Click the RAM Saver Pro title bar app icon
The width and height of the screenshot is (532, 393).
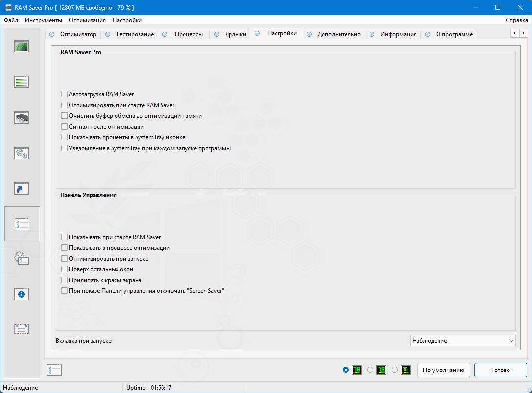point(8,7)
